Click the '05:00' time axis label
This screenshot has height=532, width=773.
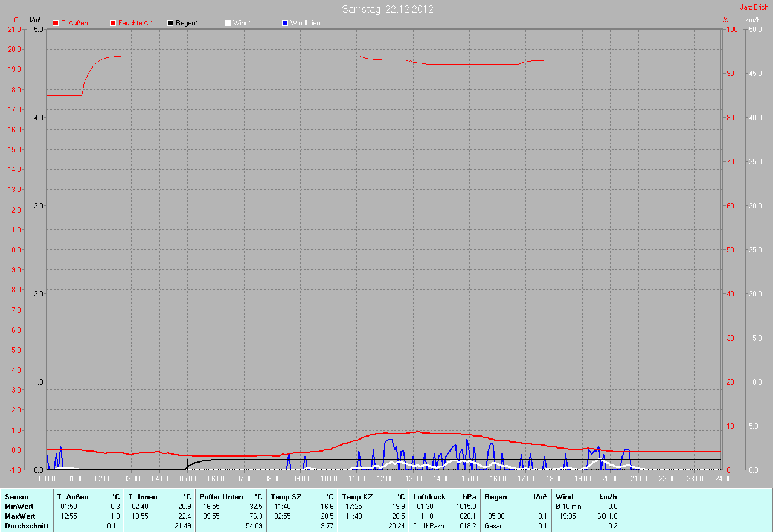click(x=188, y=479)
